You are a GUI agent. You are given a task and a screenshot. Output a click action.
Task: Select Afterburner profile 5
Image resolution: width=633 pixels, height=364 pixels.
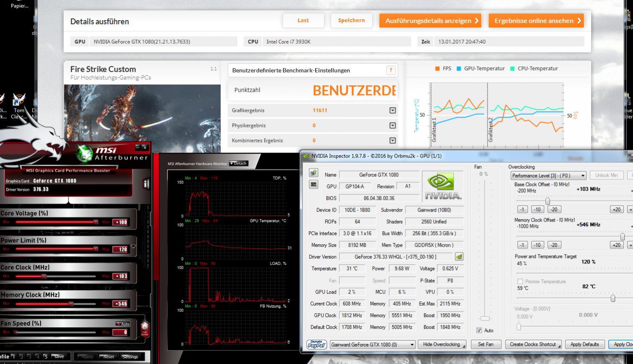coord(46,356)
